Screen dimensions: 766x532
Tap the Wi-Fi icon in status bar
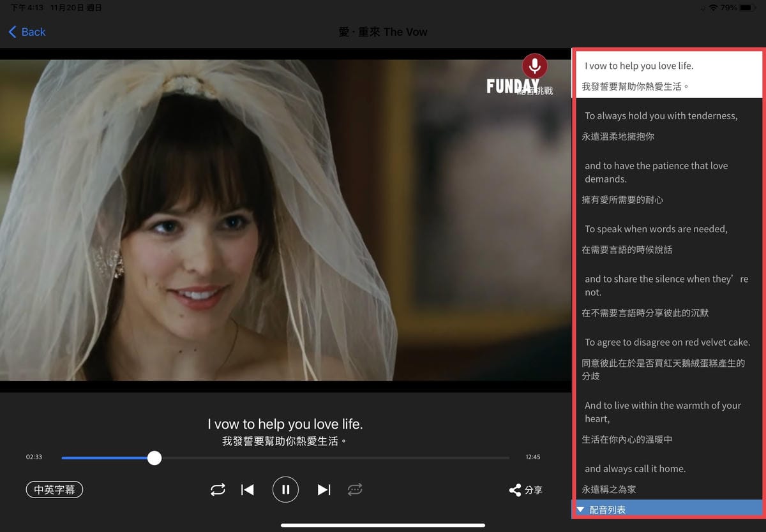(713, 8)
